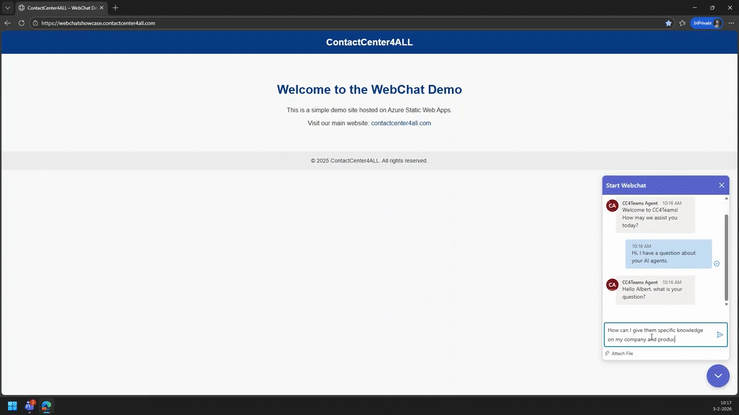Collapse chat with round chevron button
Image resolution: width=739 pixels, height=415 pixels.
coord(718,376)
